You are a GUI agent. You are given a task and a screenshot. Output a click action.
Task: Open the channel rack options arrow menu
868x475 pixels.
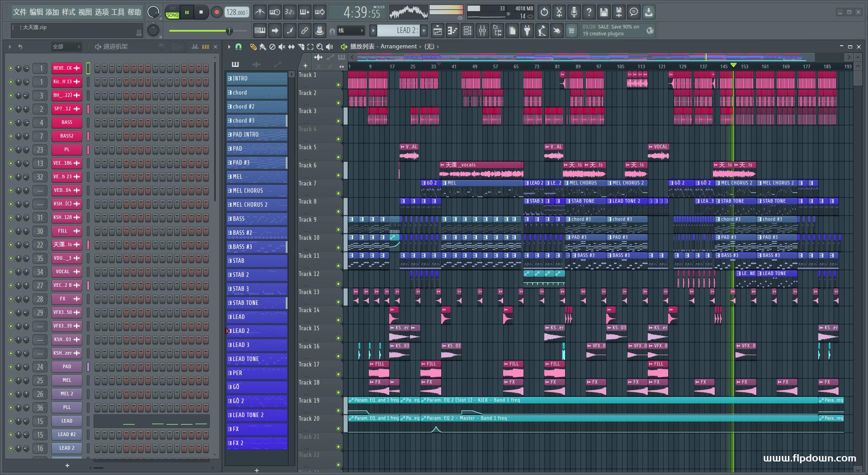point(10,47)
